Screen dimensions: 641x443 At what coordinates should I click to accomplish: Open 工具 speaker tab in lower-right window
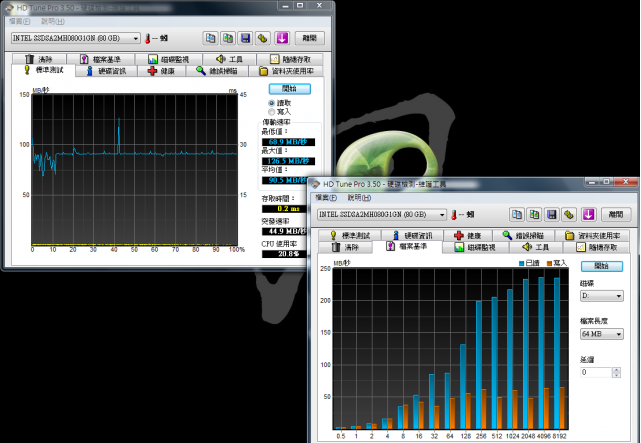pos(536,247)
